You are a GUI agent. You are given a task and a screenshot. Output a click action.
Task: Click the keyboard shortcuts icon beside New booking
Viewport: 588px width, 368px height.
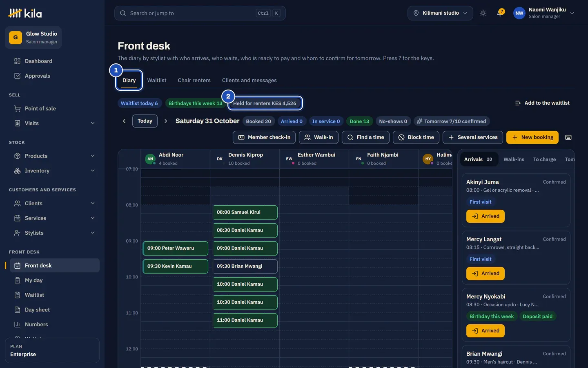(568, 137)
